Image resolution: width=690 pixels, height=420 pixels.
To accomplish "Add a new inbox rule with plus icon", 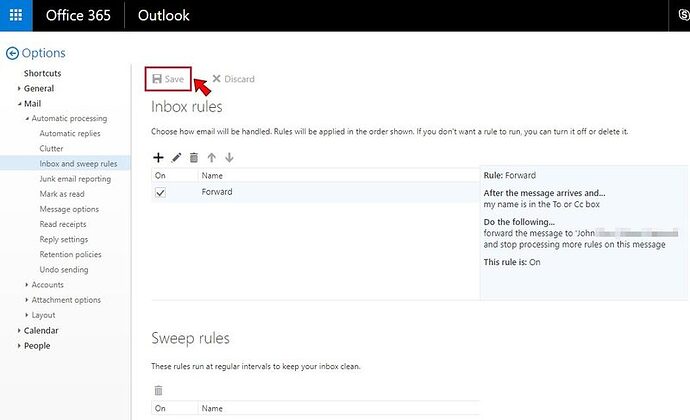I will (x=158, y=158).
